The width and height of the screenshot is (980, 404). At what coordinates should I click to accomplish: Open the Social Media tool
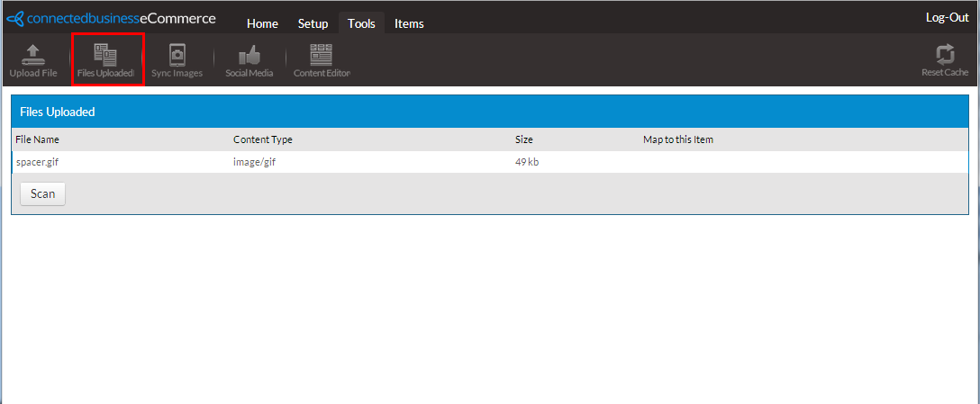click(x=249, y=59)
